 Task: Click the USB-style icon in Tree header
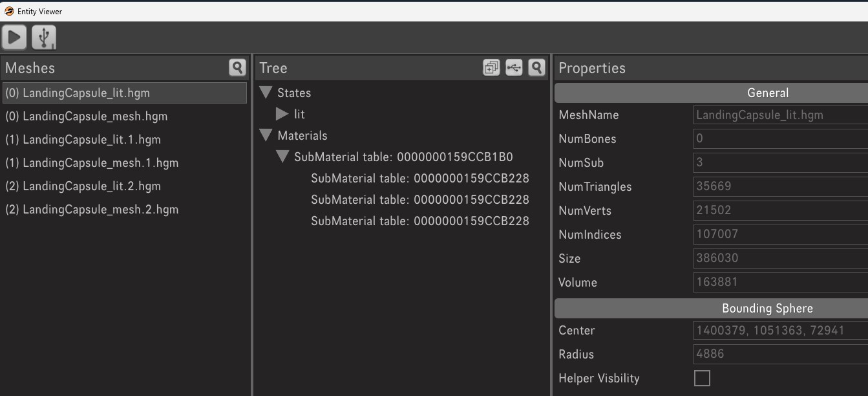(x=514, y=67)
